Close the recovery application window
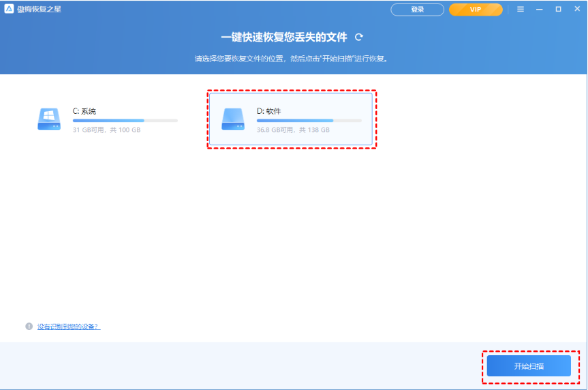The image size is (588, 390). [x=577, y=9]
